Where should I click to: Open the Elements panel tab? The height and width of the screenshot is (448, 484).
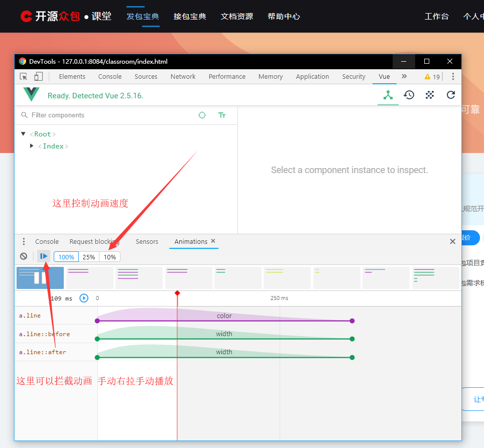coord(72,76)
